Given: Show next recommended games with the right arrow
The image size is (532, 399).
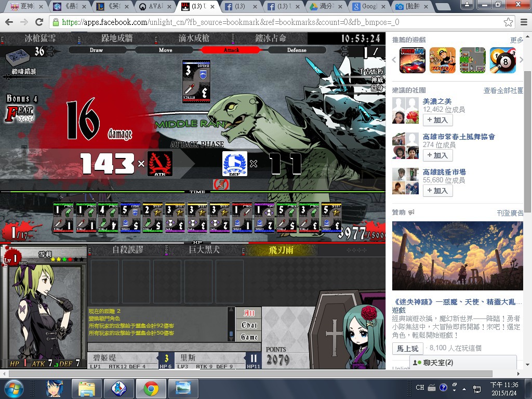Looking at the screenshot, I should click(x=521, y=60).
